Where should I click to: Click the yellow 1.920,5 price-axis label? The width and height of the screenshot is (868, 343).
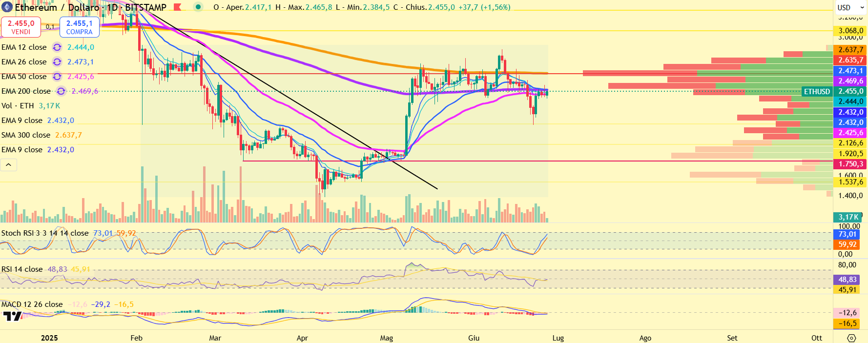[850, 154]
